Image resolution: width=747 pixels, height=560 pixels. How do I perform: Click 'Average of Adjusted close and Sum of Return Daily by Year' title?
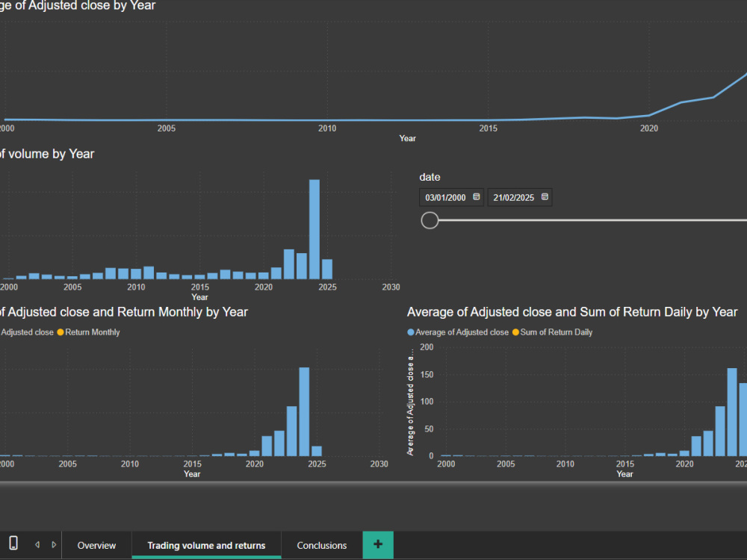pyautogui.click(x=572, y=312)
